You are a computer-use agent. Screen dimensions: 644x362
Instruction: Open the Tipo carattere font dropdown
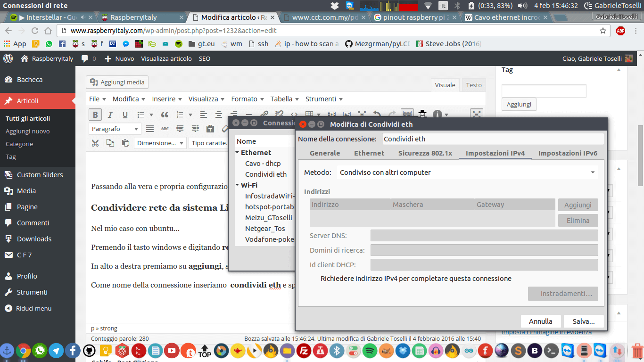208,143
